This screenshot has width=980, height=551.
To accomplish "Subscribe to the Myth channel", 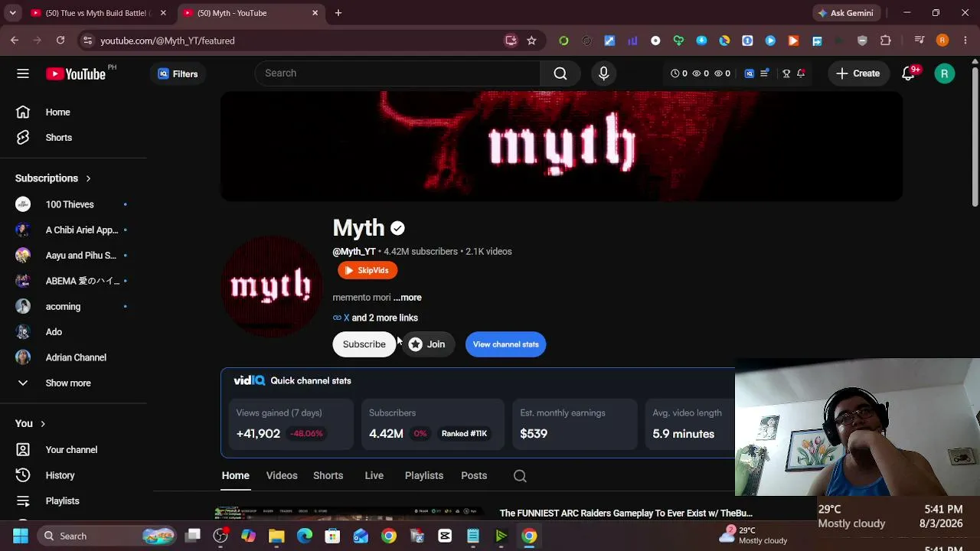I will tap(364, 344).
